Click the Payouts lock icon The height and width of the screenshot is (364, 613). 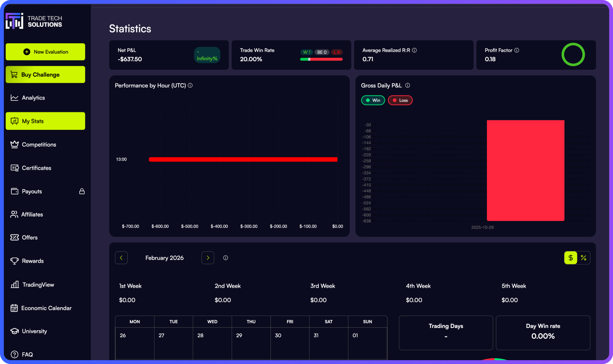[x=82, y=191]
